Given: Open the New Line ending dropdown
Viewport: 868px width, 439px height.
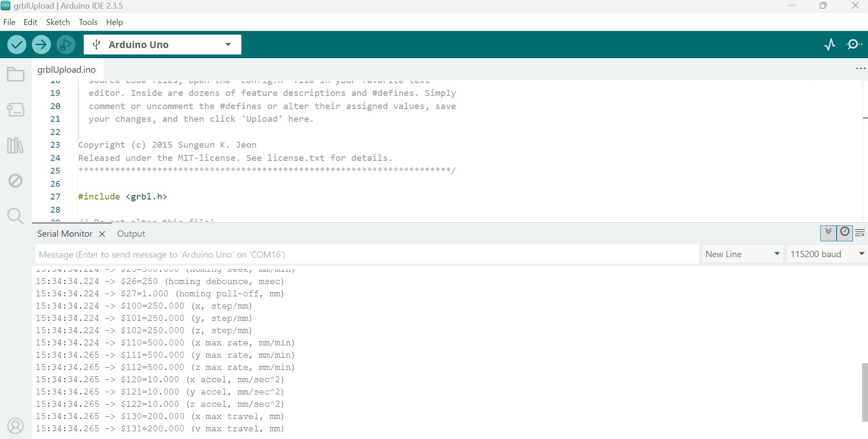Looking at the screenshot, I should pyautogui.click(x=743, y=254).
